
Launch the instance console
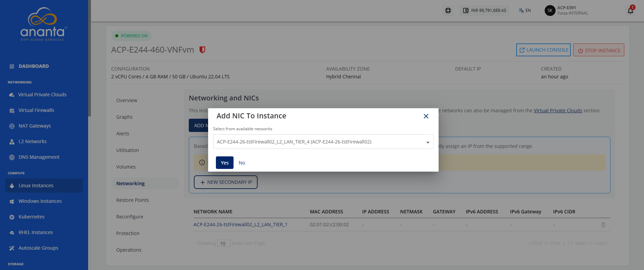(x=543, y=50)
